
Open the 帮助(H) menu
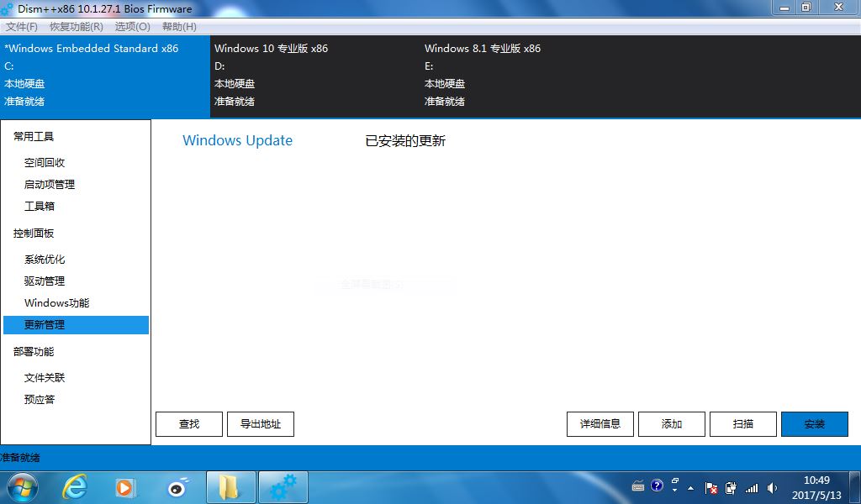179,27
